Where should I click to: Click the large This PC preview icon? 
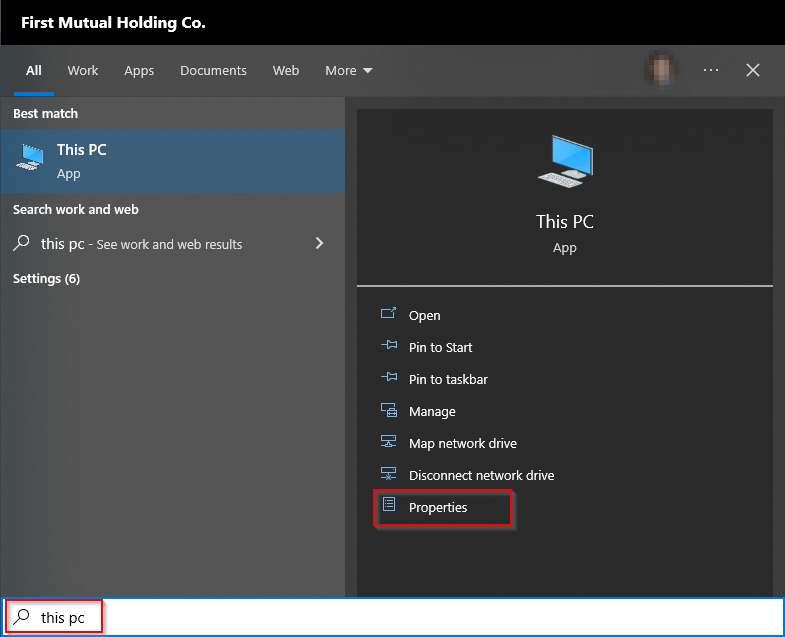point(565,162)
